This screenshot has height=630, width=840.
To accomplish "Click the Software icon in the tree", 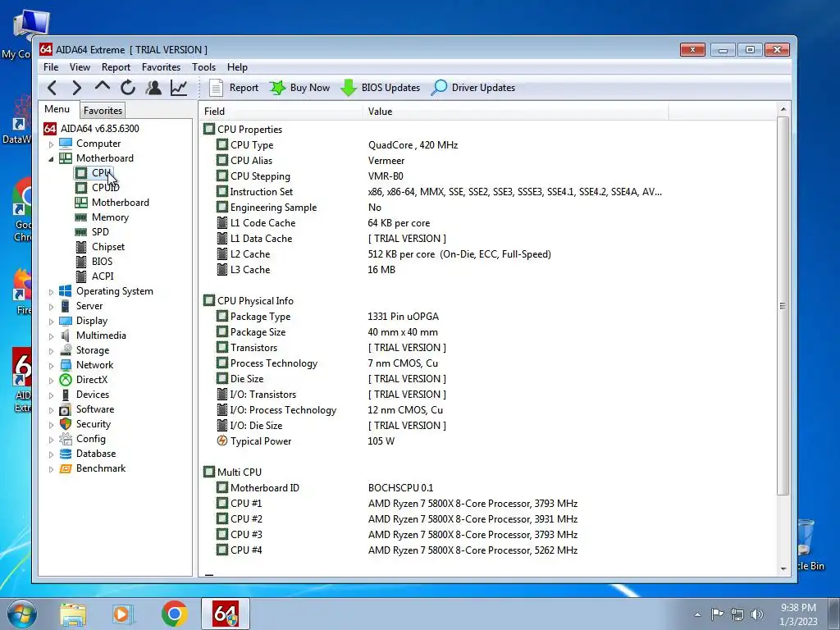I will tap(66, 409).
